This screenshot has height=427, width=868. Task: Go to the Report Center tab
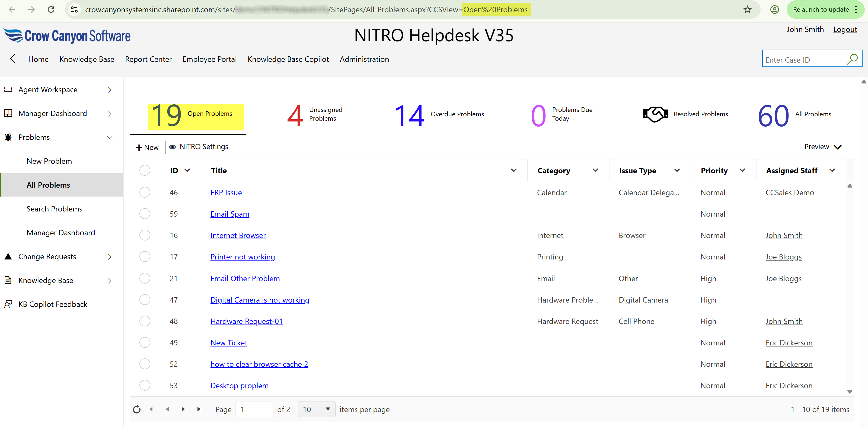click(x=148, y=59)
